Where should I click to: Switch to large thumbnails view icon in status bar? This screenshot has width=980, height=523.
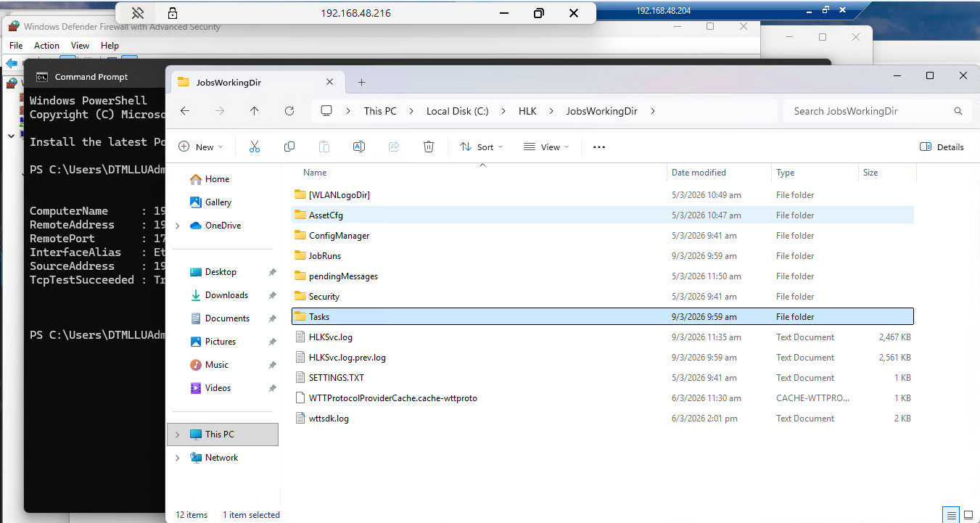point(968,514)
